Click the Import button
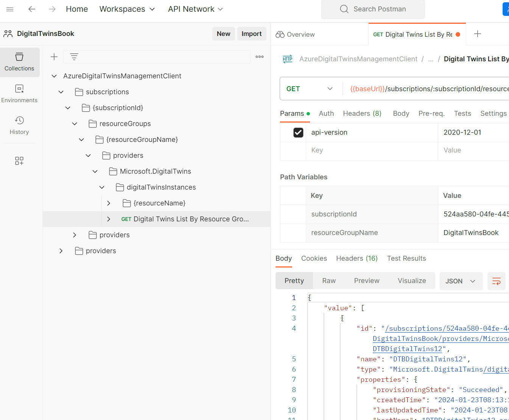 (252, 34)
